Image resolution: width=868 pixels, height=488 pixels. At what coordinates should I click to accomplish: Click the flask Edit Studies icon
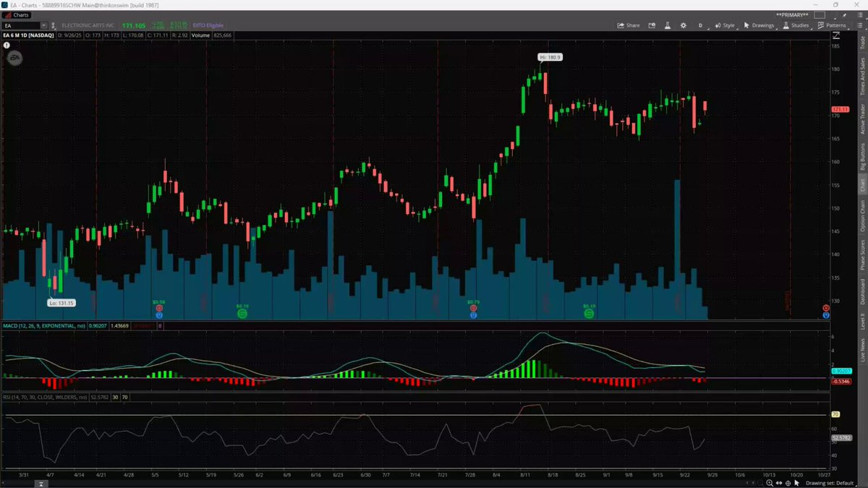pos(668,25)
